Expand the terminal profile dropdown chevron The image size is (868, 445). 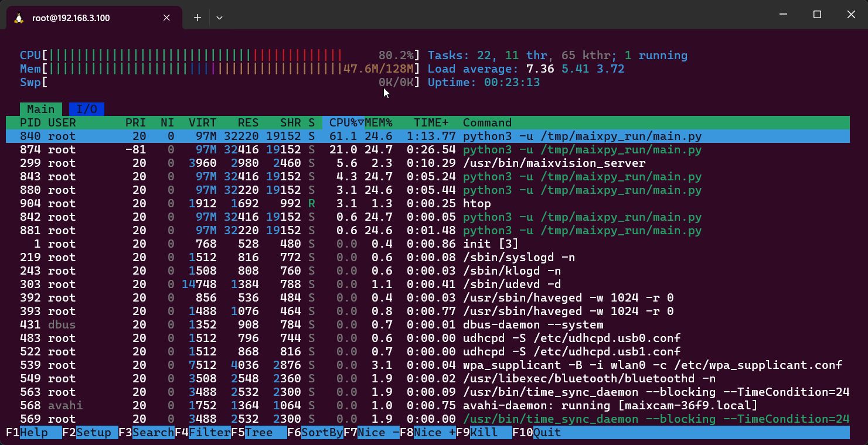point(219,18)
